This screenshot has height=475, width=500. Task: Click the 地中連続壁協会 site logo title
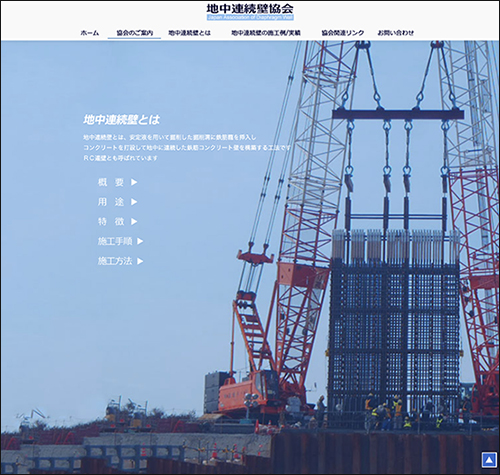coord(250,8)
